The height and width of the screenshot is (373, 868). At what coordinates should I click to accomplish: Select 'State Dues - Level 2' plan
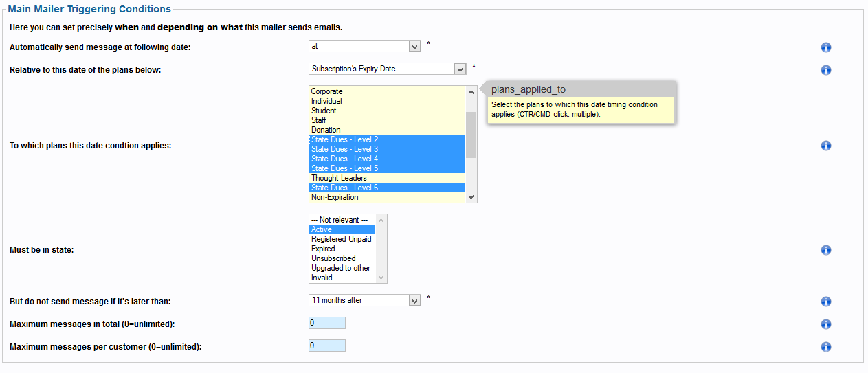(x=387, y=139)
